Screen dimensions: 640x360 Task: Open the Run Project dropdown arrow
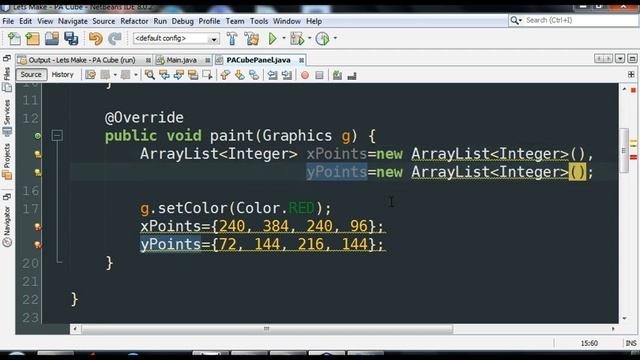coord(284,38)
